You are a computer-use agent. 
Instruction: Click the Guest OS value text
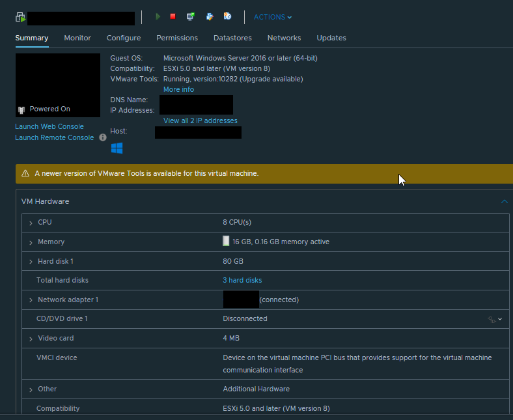[240, 58]
